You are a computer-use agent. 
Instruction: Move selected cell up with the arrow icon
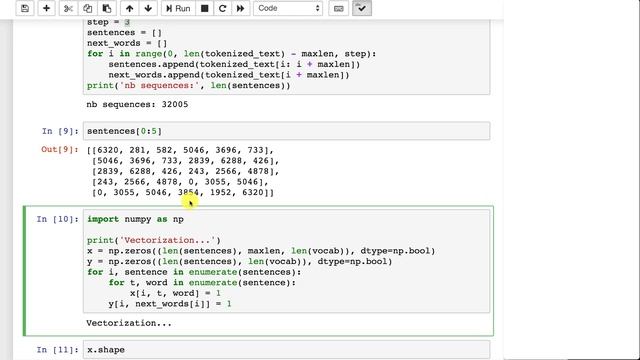129,8
